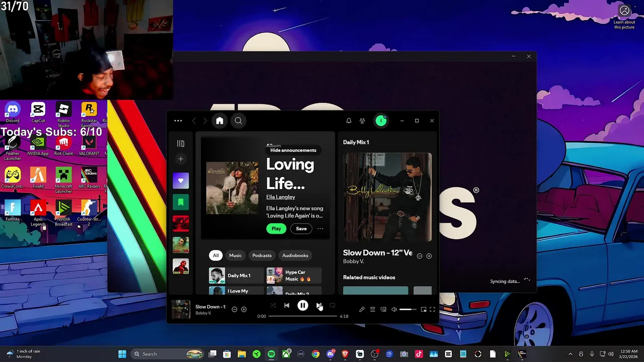The height and width of the screenshot is (362, 644).
Task: Skip to previous track
Action: click(287, 306)
